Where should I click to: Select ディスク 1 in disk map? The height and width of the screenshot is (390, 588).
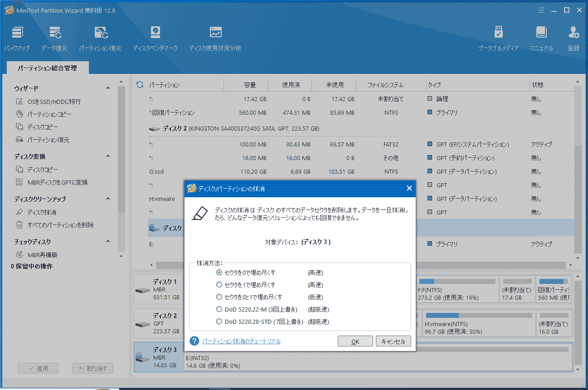(x=158, y=290)
